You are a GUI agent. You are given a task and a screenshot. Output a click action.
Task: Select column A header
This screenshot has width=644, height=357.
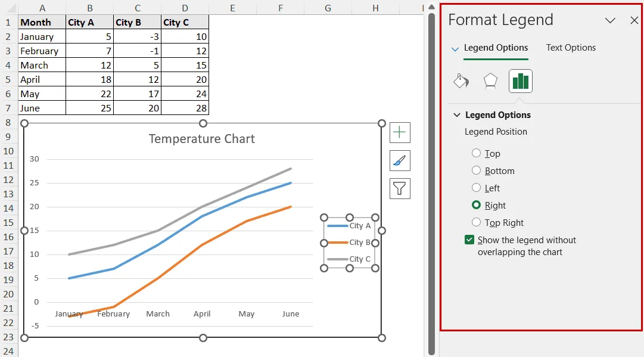click(42, 8)
